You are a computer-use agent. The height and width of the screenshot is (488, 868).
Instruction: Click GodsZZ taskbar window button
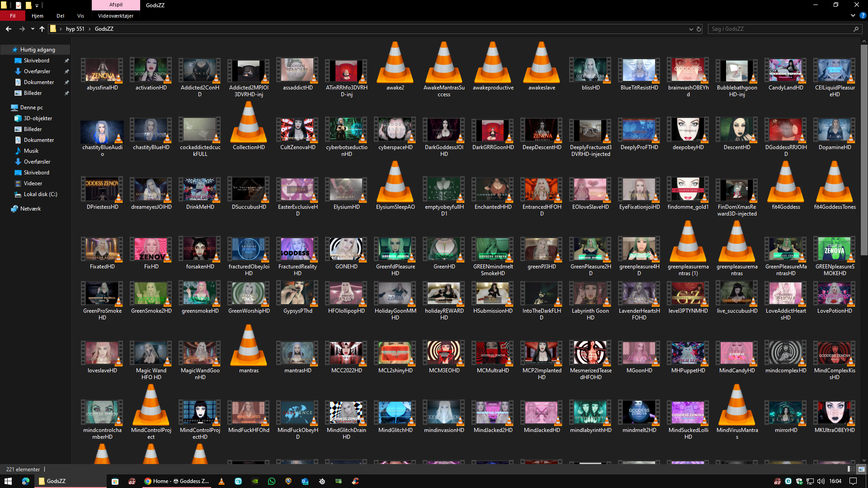[x=70, y=481]
